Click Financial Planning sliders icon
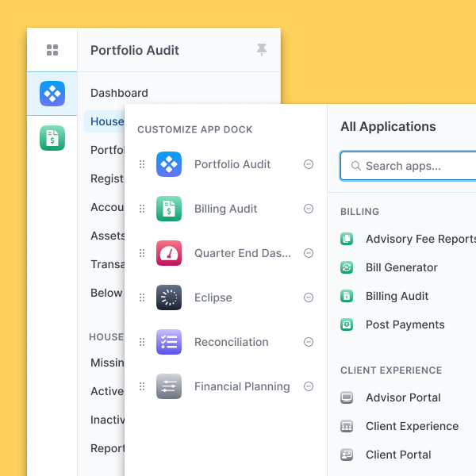 (169, 386)
